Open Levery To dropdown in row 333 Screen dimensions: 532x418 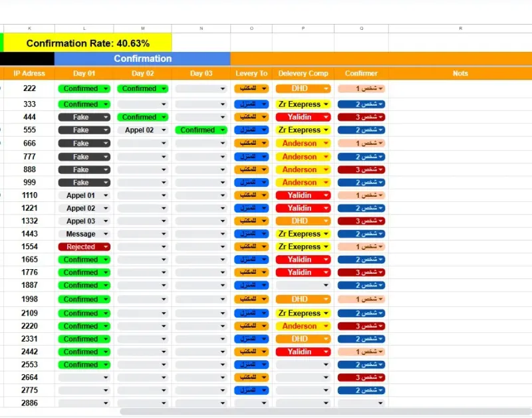pos(251,104)
